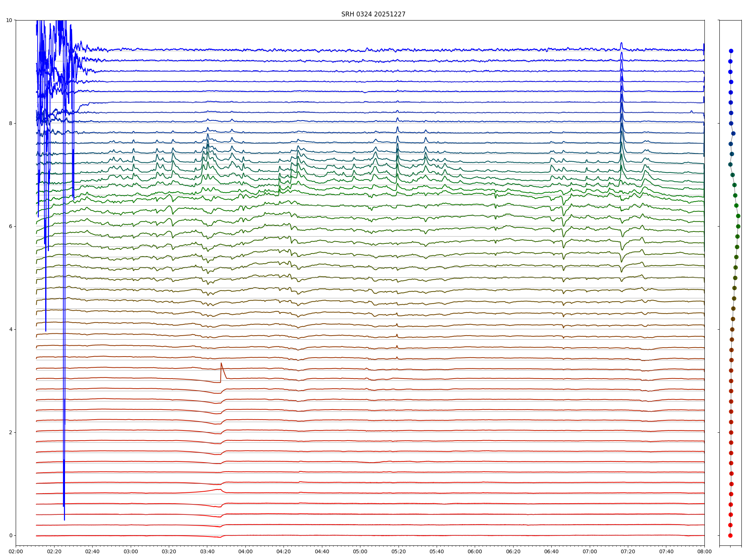747x560 pixels.
Task: Click the y-axis label 4
Action: 10,329
